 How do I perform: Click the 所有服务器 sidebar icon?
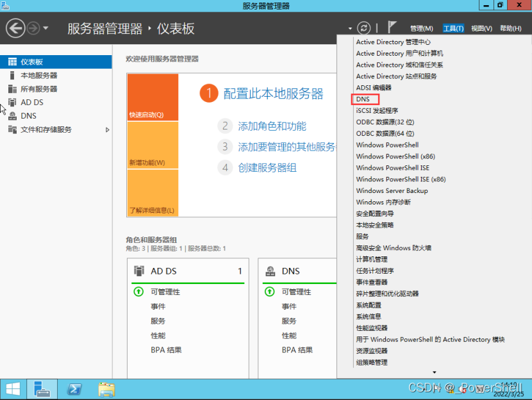[12, 89]
